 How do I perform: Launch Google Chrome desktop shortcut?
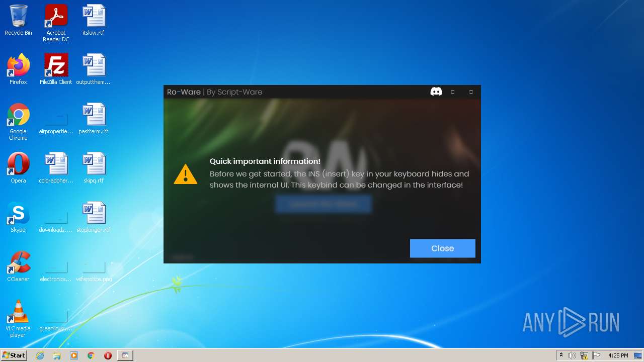point(18,122)
